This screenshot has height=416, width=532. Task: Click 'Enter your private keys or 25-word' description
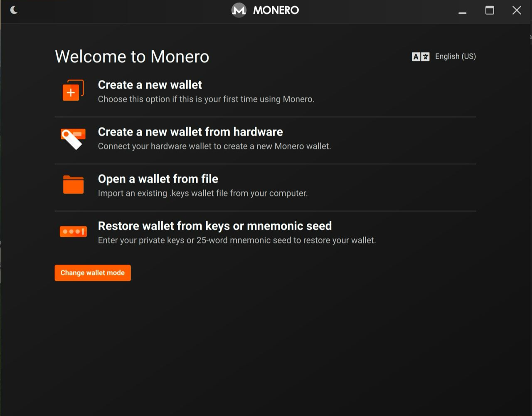[x=236, y=240]
